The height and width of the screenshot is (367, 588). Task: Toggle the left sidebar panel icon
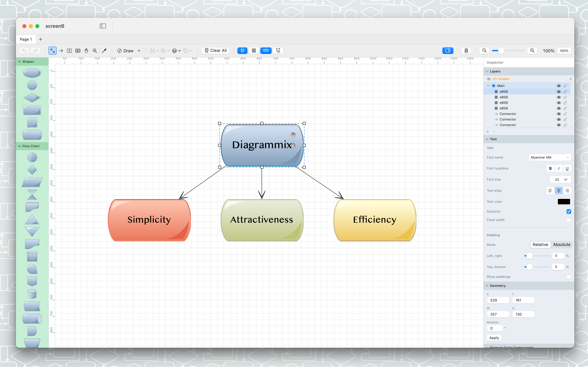[103, 26]
